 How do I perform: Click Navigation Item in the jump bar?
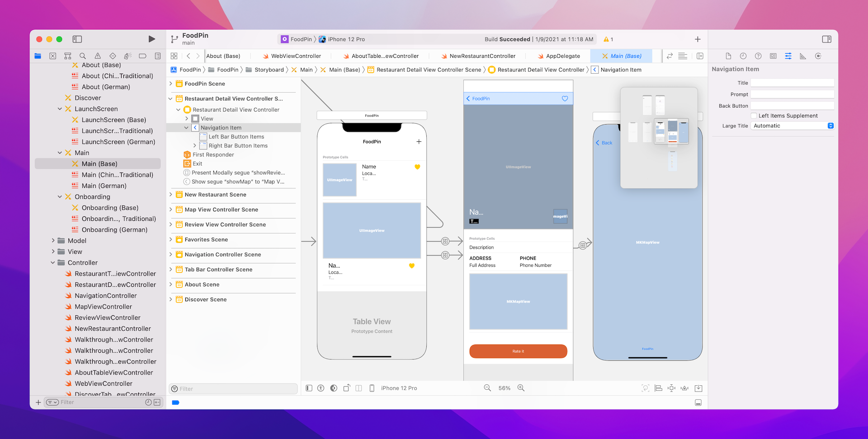(621, 70)
